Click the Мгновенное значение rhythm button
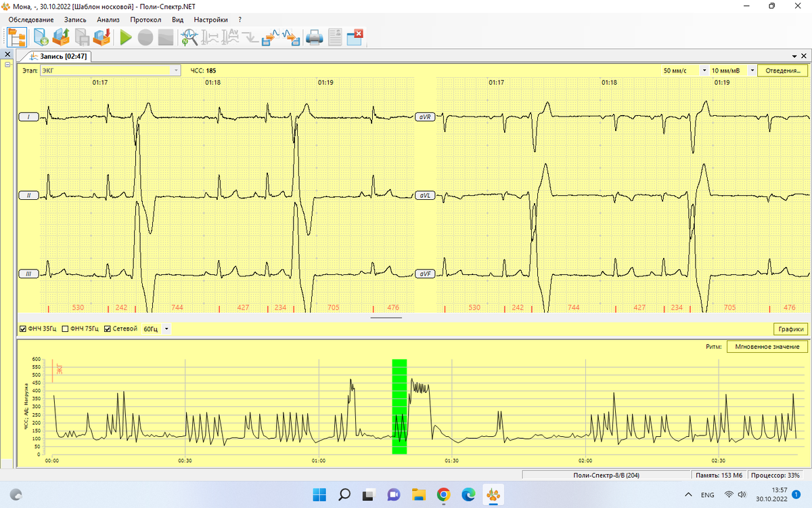This screenshot has width=812, height=508. point(767,347)
